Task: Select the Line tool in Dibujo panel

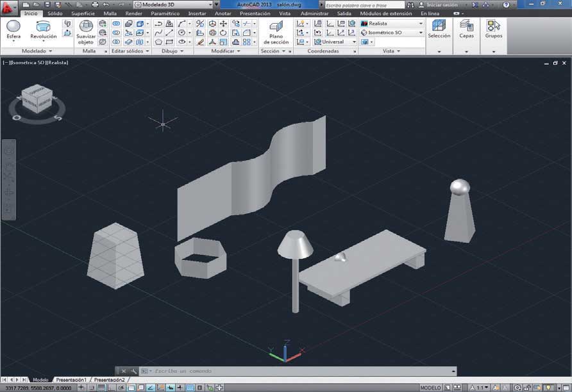Action: (169, 33)
